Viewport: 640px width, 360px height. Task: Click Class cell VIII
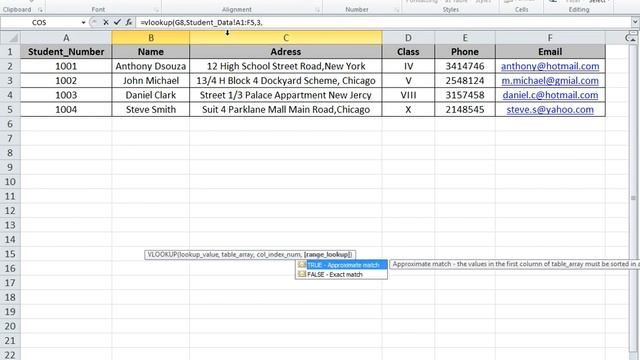pyautogui.click(x=408, y=95)
